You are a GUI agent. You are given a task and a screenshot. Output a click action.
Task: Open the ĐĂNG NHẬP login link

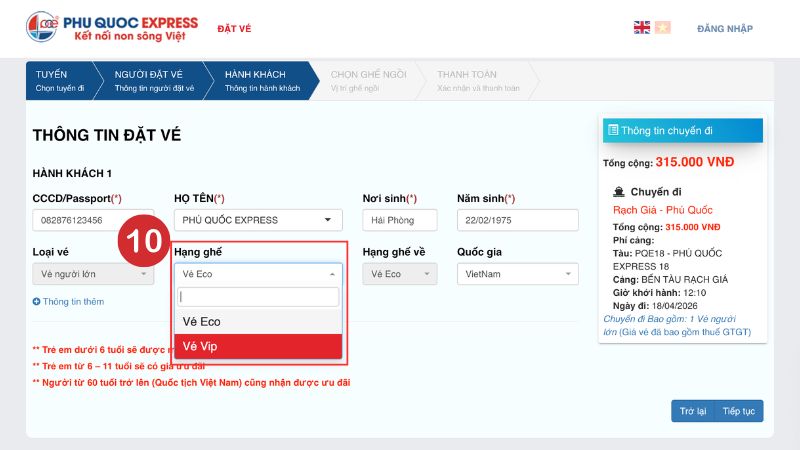(725, 29)
